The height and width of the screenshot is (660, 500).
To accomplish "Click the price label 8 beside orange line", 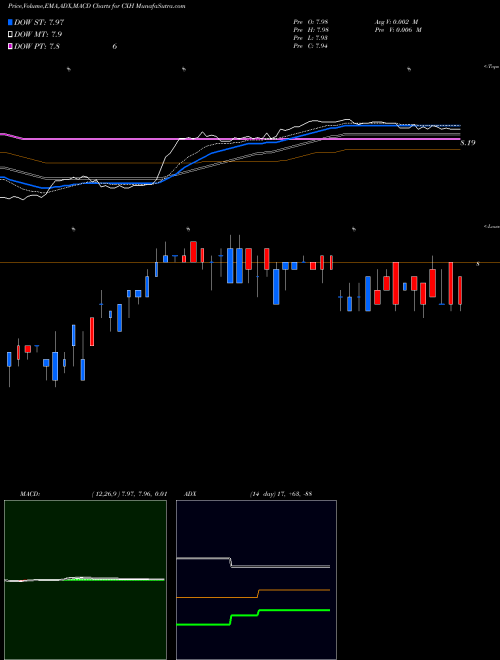I will (x=478, y=264).
